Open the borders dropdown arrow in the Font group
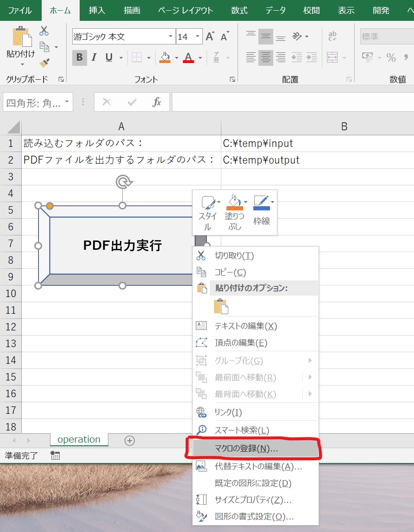Viewport: 414px width, 532px height. [150, 57]
